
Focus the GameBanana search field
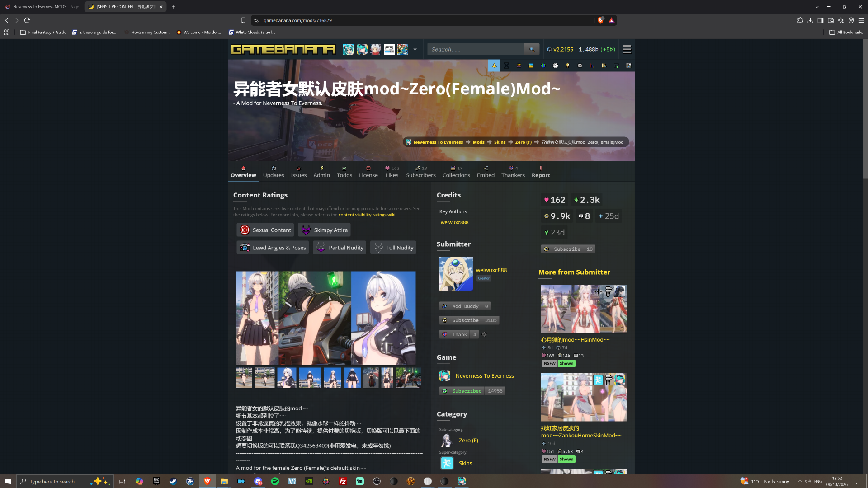(476, 49)
